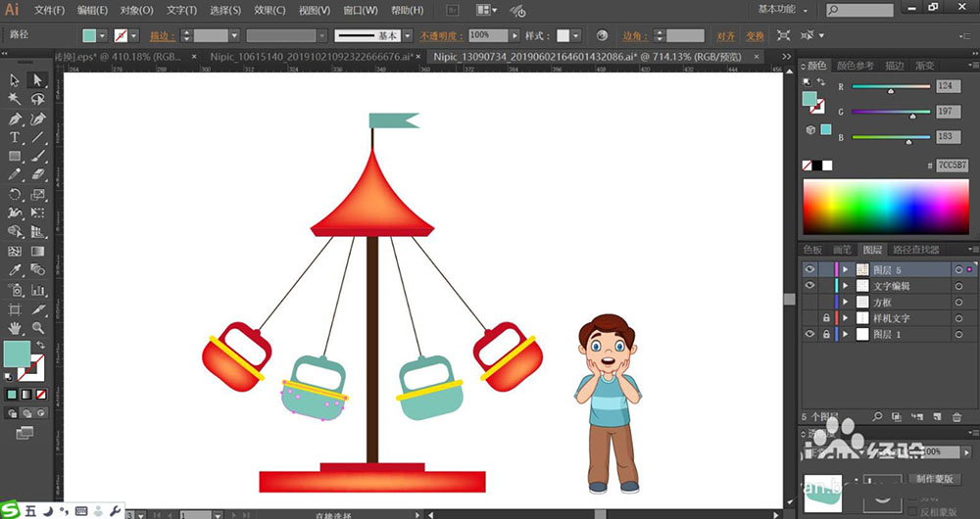Toggle visibility of layer 图层 1

point(810,334)
